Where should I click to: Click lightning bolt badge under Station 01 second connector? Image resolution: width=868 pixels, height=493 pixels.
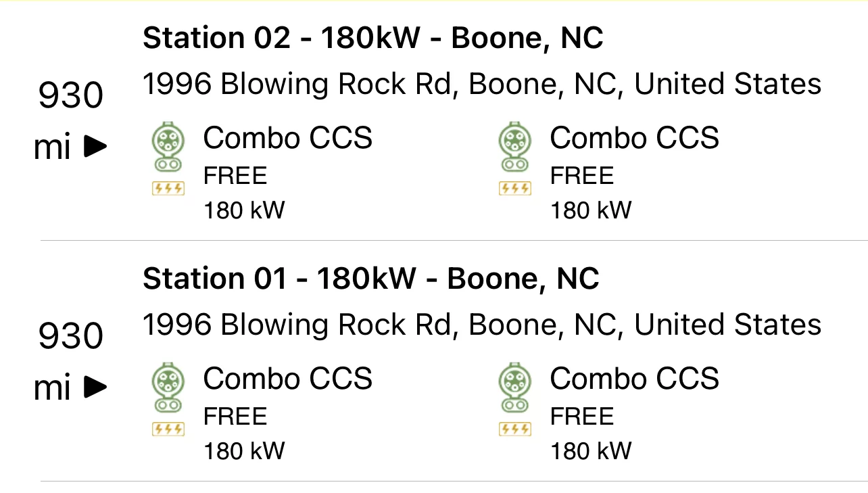pyautogui.click(x=515, y=429)
